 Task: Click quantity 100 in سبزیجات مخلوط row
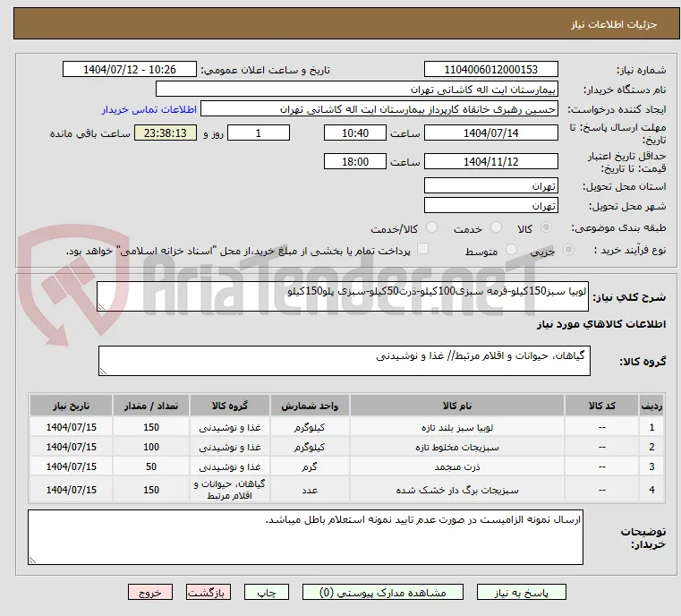point(151,447)
